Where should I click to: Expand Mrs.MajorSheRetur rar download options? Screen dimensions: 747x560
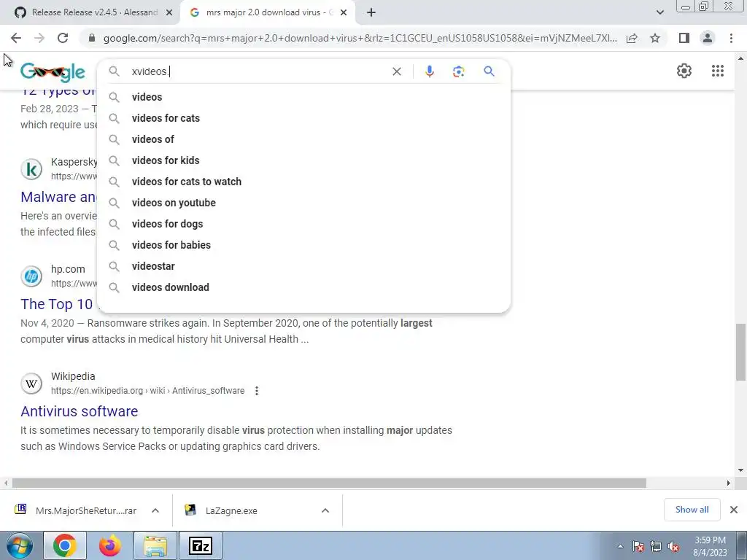pos(155,510)
